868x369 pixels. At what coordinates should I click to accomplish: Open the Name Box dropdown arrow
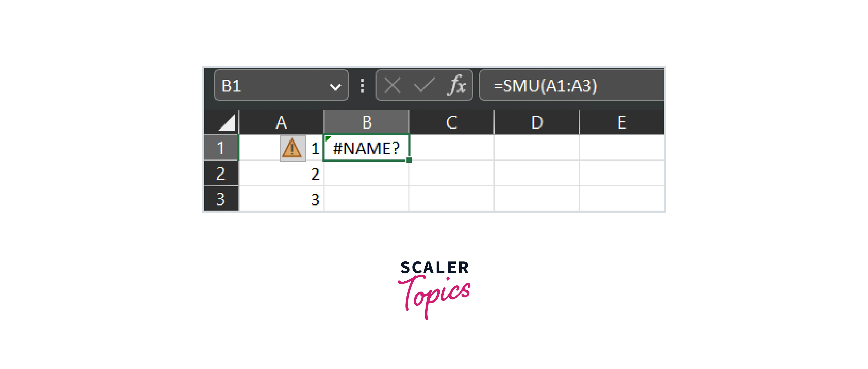[x=335, y=87]
